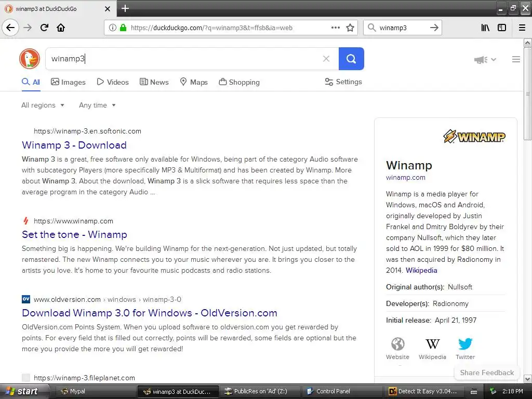Click the keyboard icon in system tray
The width and height of the screenshot is (532, 399).
(474, 392)
